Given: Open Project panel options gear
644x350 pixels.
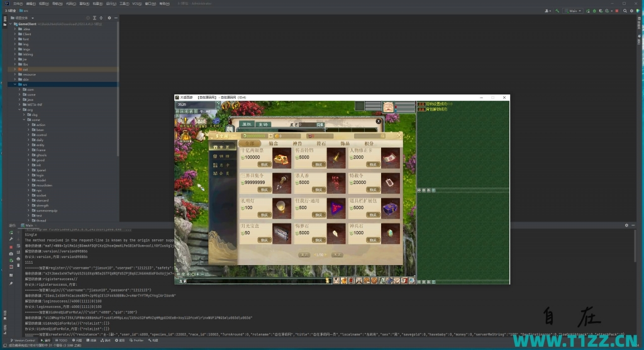Looking at the screenshot, I should (x=109, y=18).
